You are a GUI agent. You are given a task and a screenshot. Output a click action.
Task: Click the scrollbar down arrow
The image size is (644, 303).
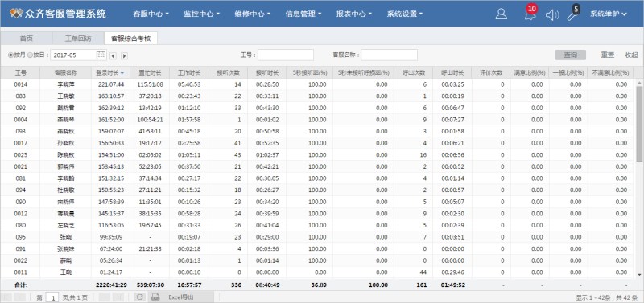(639, 274)
